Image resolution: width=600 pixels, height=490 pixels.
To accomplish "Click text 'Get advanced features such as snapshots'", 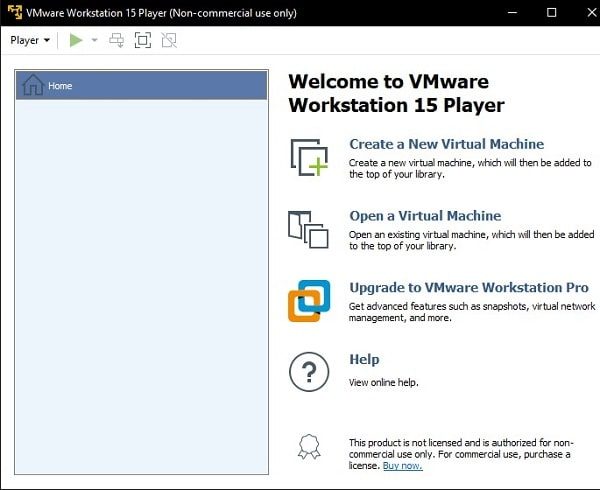I will point(439,306).
